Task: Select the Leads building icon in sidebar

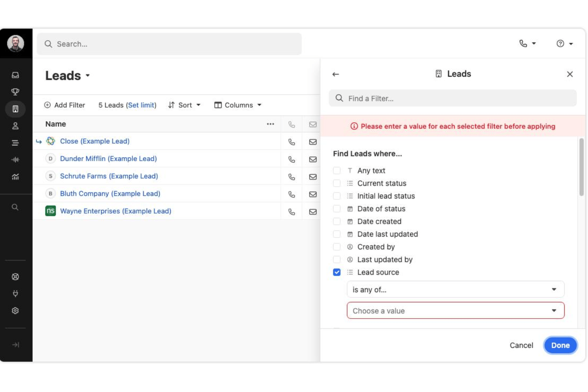Action: (15, 109)
